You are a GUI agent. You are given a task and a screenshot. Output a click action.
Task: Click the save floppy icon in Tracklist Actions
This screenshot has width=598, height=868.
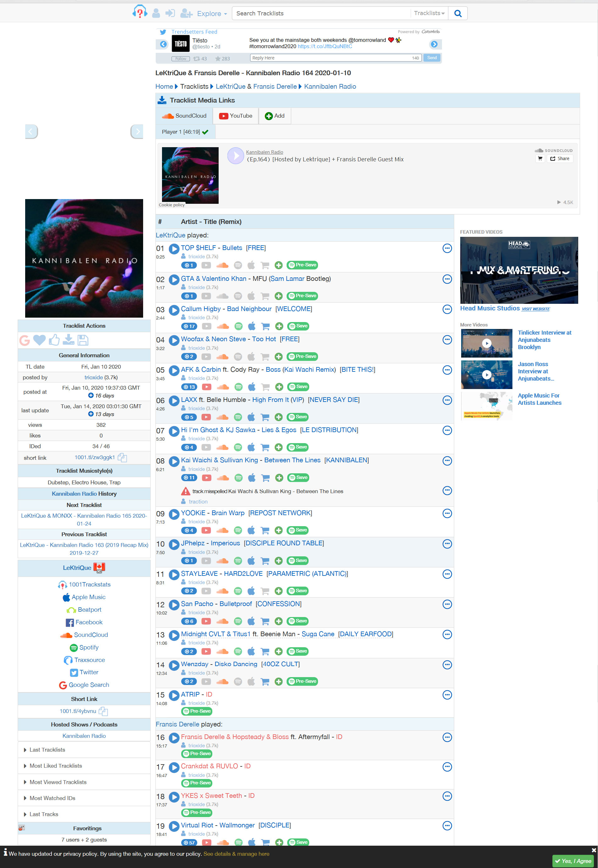83,340
